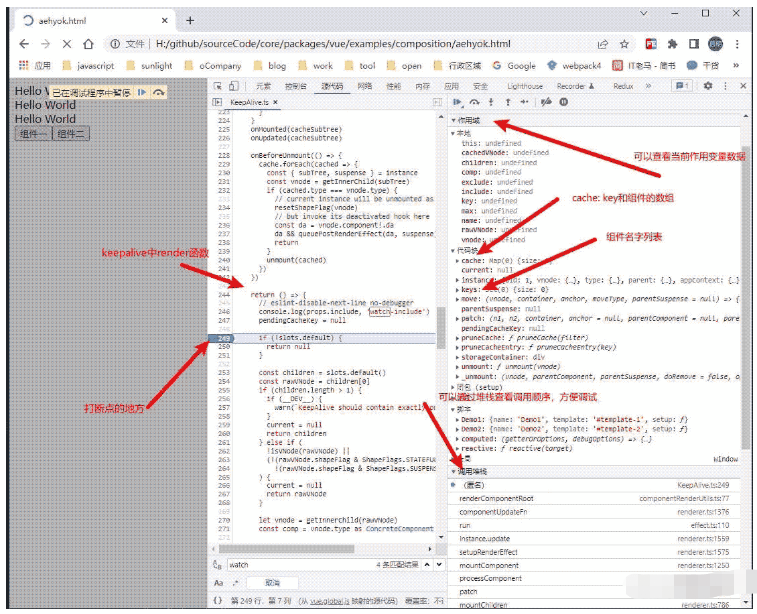Select componentUpdateFn call stack frame
Viewport: 757px width, 614px height.
point(594,512)
